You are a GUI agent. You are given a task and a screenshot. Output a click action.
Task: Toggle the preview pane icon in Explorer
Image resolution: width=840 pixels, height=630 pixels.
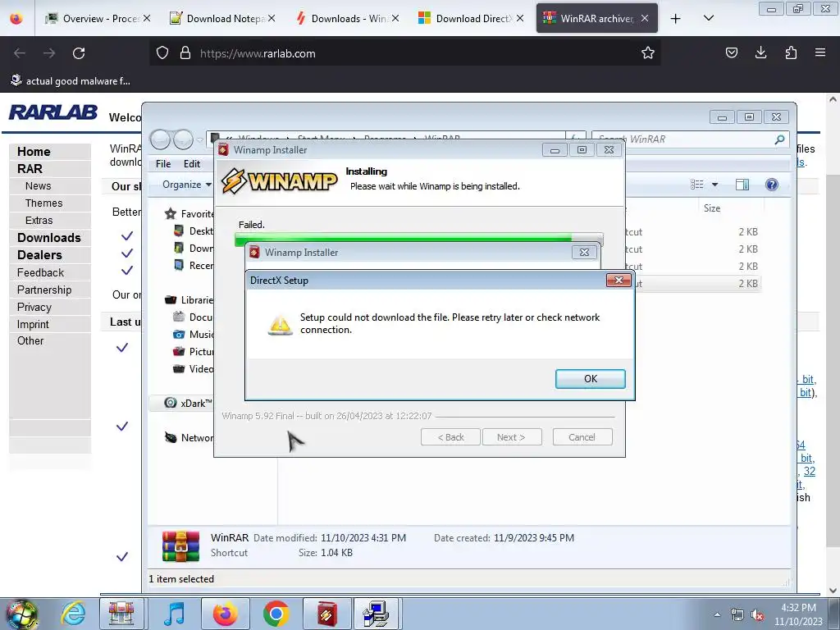742,185
